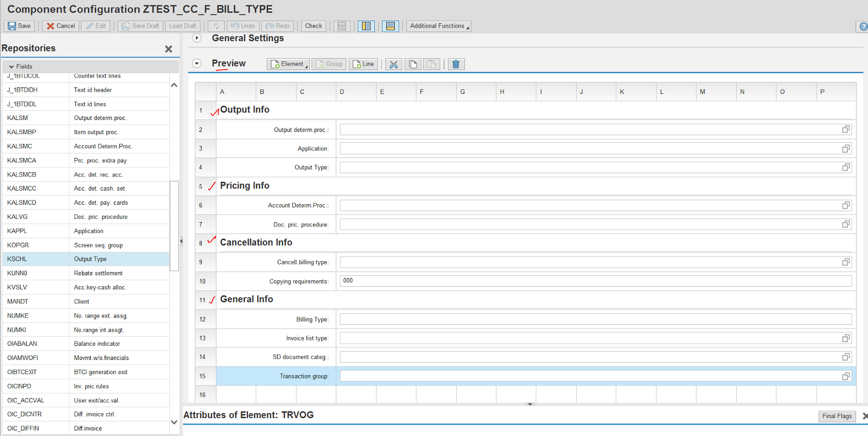Click the Output determ.proc. input field
This screenshot has width=868, height=436.
click(590, 129)
